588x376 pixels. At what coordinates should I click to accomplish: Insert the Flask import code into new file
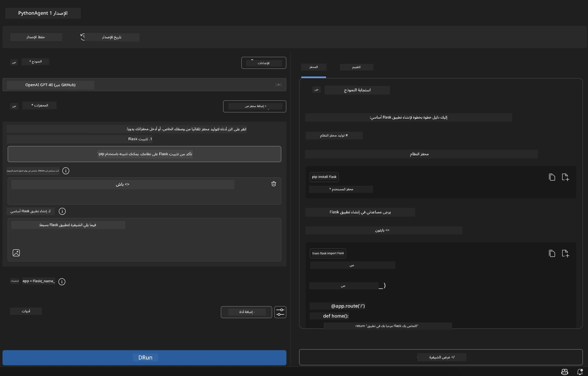coord(565,253)
